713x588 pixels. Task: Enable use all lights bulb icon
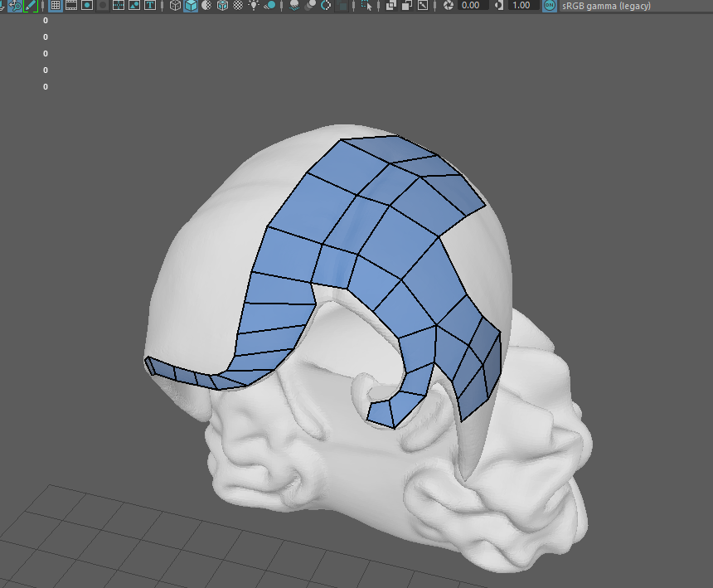[x=254, y=5]
